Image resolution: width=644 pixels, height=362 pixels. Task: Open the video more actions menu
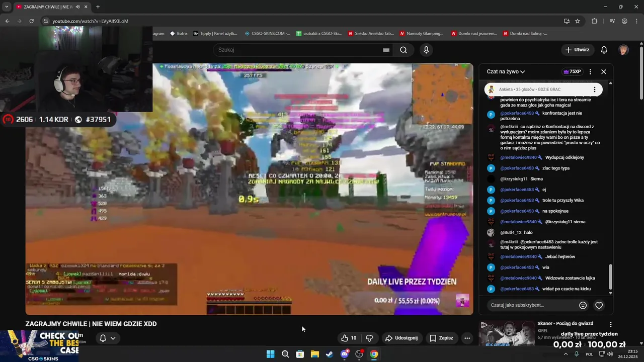[x=467, y=338]
